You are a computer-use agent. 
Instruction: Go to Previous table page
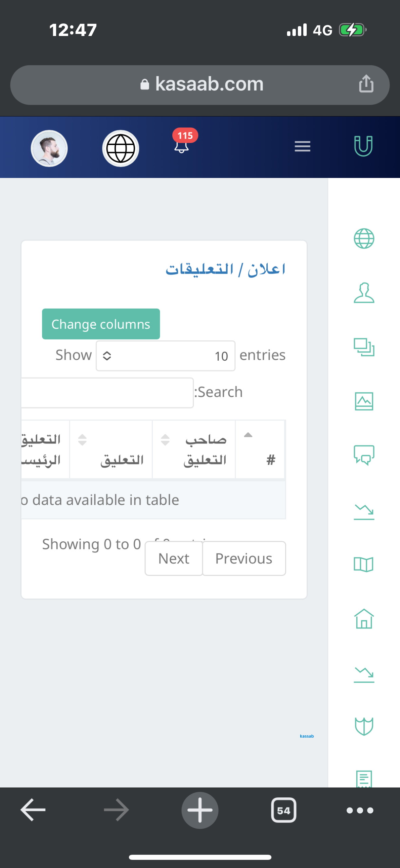(244, 559)
